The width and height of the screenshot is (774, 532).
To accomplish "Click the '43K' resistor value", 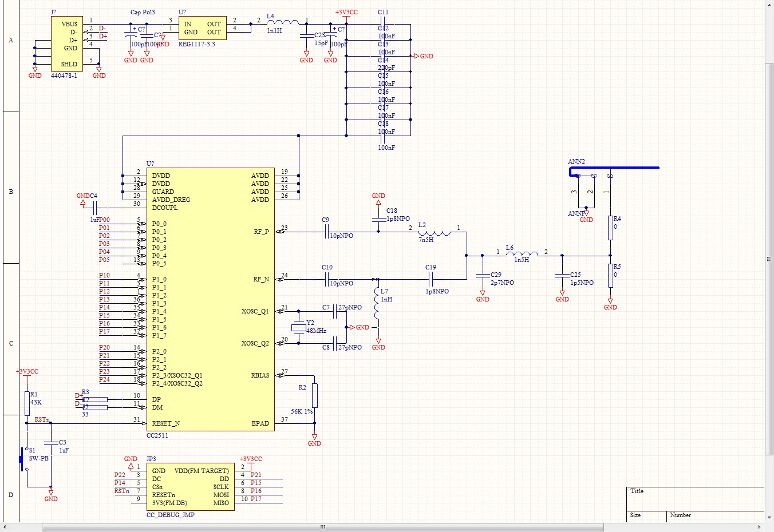I will click(36, 402).
